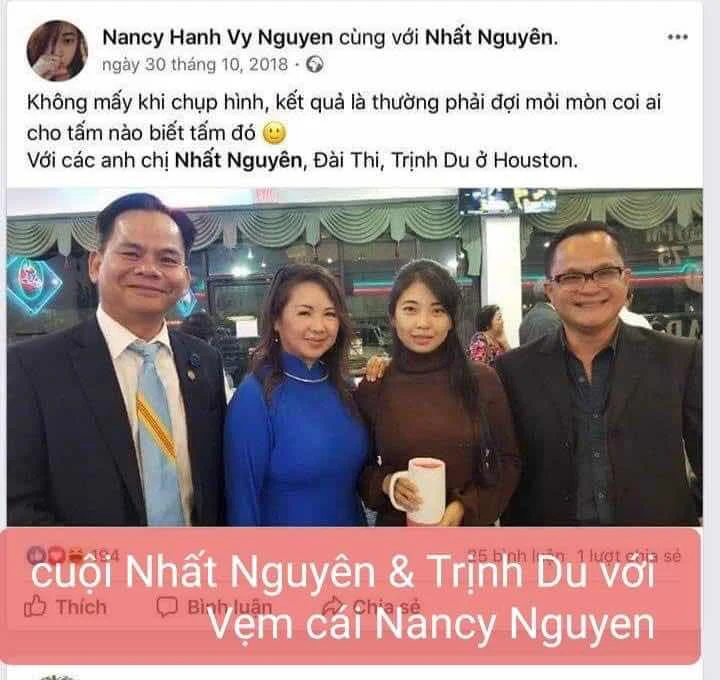Click the Chia sẻ share arrow button
720x680 pixels.
pyautogui.click(x=371, y=607)
